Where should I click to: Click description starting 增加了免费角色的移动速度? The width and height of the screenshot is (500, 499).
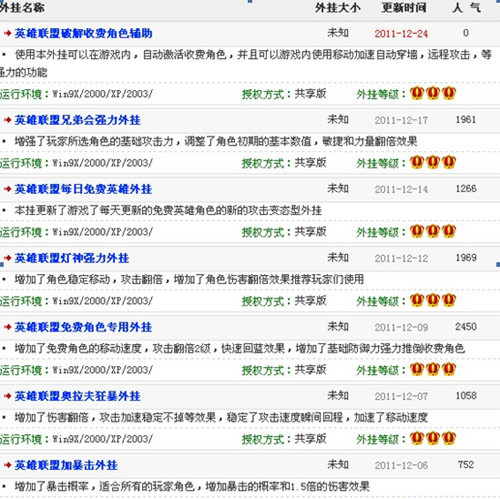240,348
